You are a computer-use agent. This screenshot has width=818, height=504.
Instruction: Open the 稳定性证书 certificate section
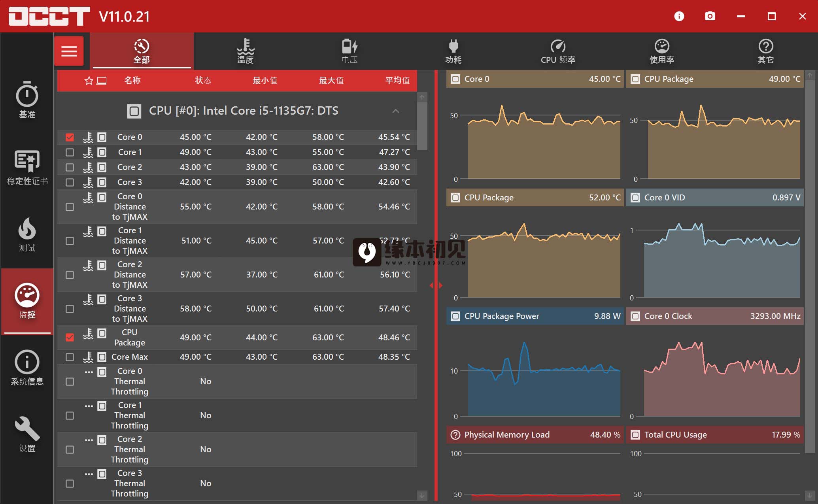coord(27,167)
